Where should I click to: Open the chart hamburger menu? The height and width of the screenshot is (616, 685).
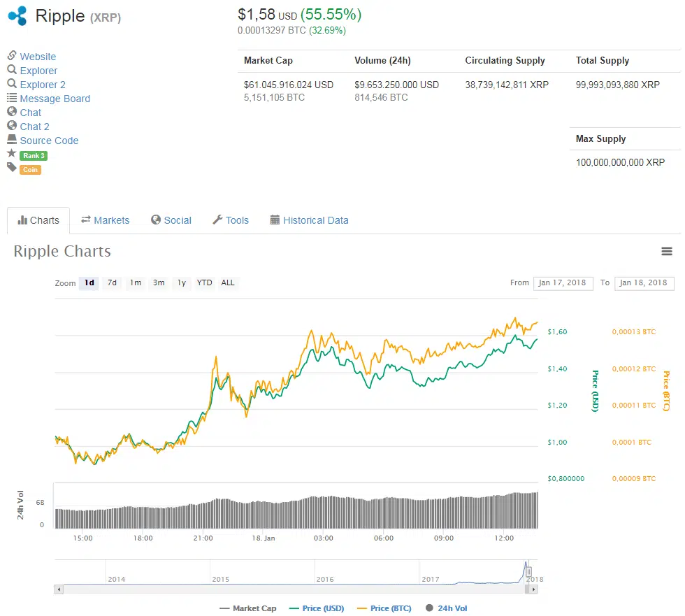(x=667, y=251)
